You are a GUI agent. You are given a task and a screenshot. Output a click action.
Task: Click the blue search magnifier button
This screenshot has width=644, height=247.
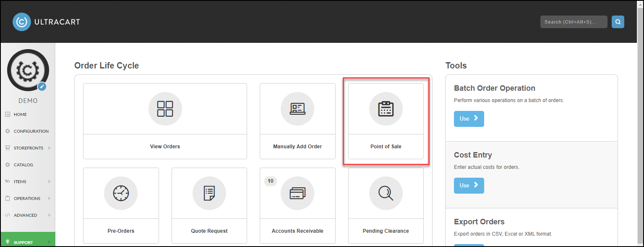pyautogui.click(x=618, y=22)
